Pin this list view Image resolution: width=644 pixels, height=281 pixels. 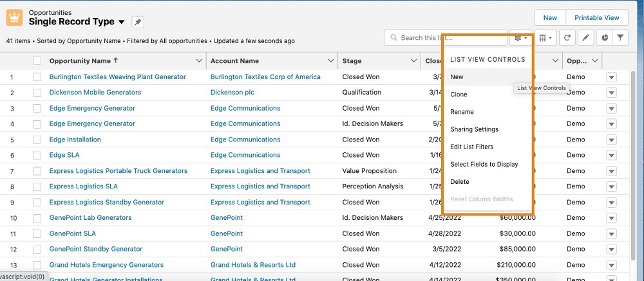[138, 22]
